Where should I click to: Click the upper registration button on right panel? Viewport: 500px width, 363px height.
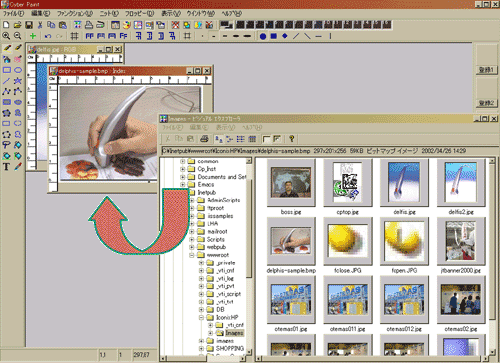(x=486, y=70)
